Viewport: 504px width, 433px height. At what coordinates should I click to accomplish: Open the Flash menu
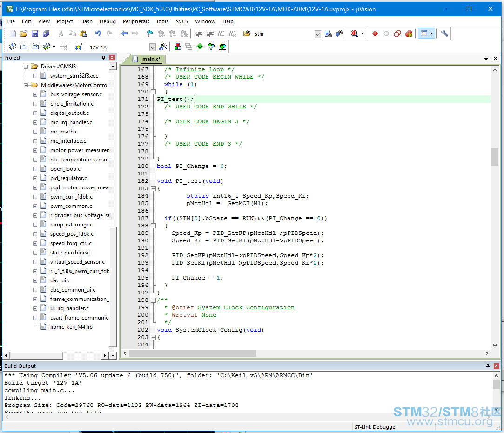[86, 21]
